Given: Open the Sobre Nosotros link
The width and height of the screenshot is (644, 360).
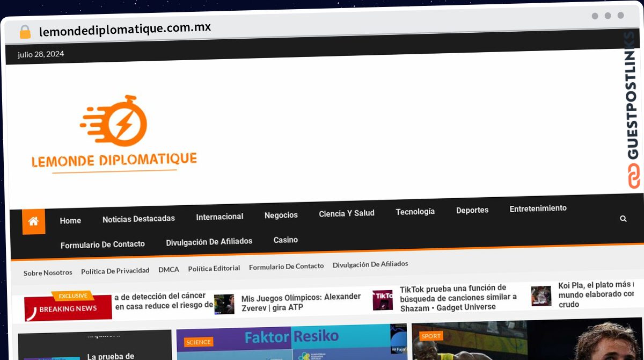Looking at the screenshot, I should click(48, 272).
